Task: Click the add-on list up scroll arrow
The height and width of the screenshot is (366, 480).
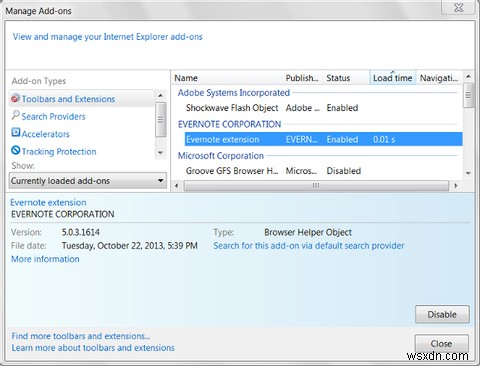Action: pyautogui.click(x=468, y=76)
